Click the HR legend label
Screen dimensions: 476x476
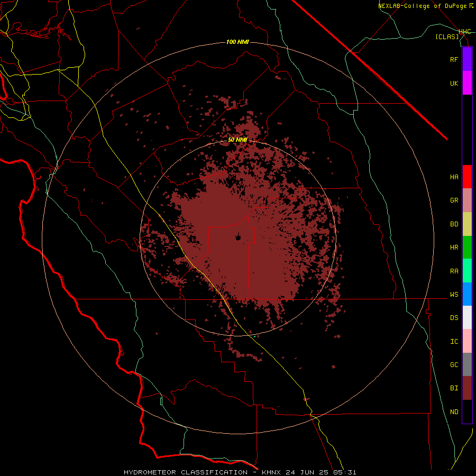pyautogui.click(x=454, y=248)
